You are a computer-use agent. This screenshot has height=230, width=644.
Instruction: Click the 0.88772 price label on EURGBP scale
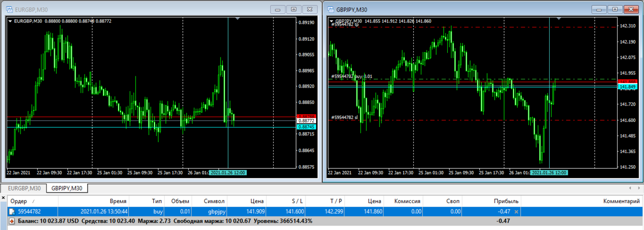306,120
